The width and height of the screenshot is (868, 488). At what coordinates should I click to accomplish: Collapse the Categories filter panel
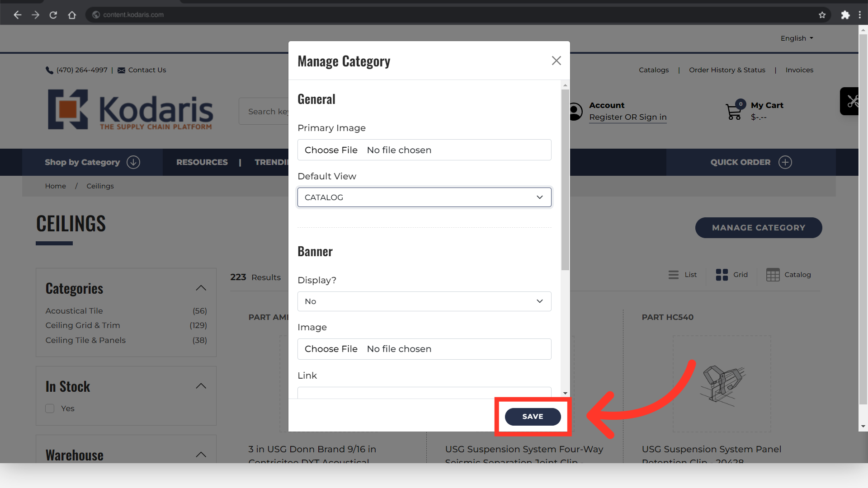(201, 288)
